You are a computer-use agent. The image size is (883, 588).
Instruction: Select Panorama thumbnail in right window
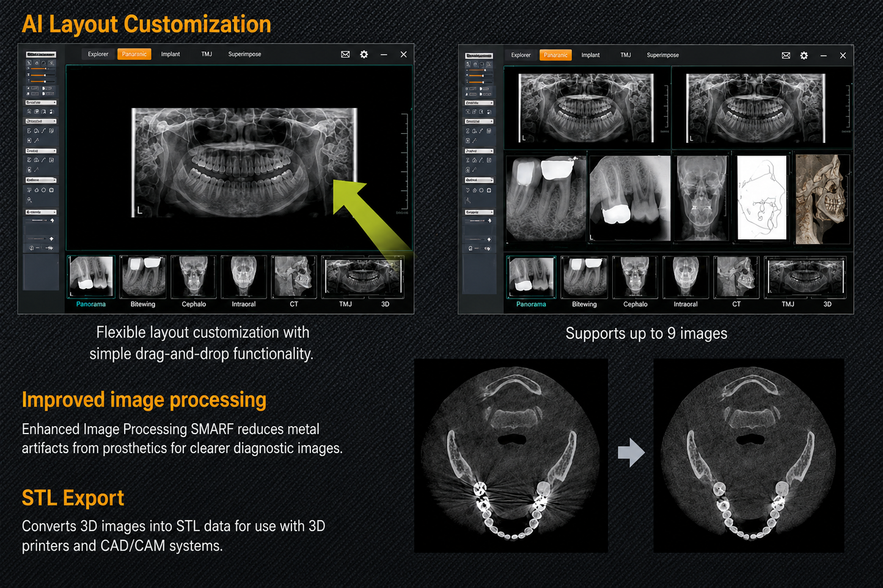(532, 277)
